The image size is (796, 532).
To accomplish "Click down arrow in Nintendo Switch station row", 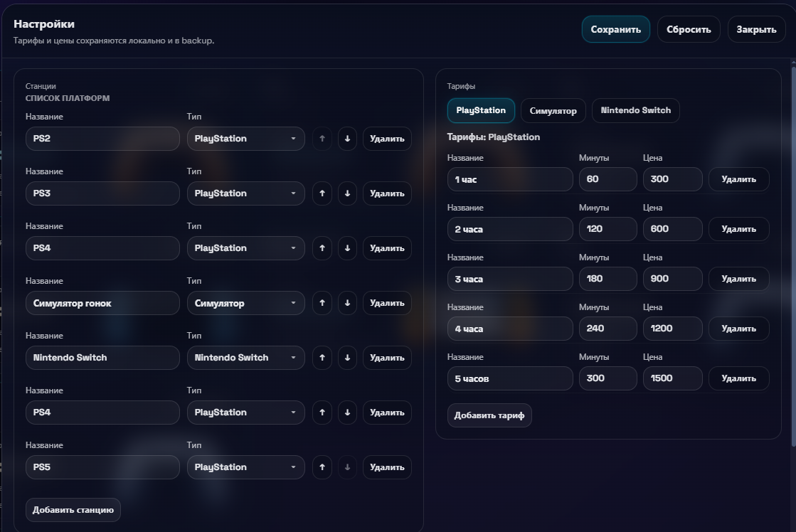I will coord(347,358).
